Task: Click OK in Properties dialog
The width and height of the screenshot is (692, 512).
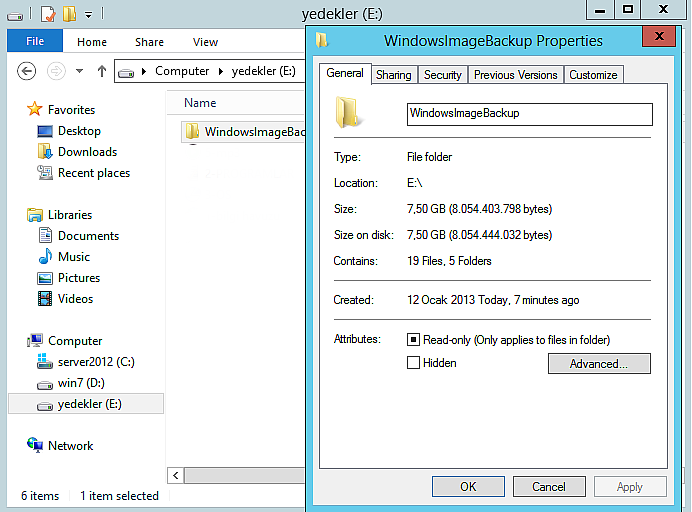Action: 468,486
